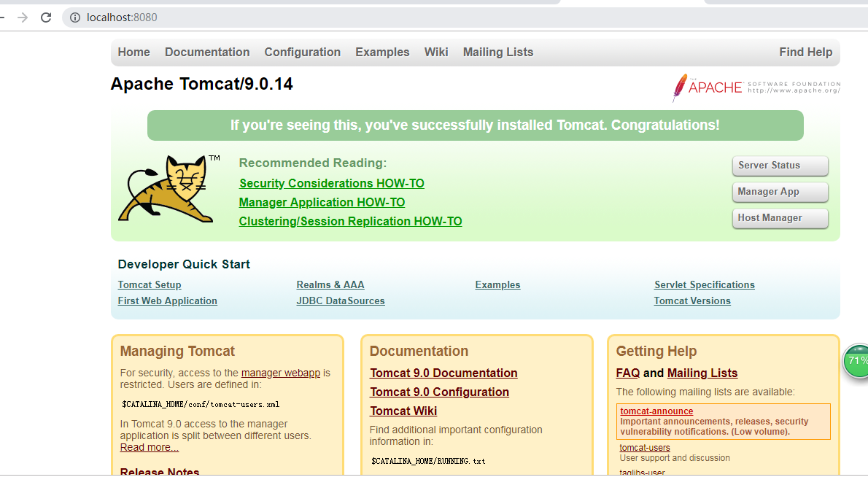Open the Servlet Specifications link
Image resolution: width=868 pixels, height=477 pixels.
(x=704, y=284)
